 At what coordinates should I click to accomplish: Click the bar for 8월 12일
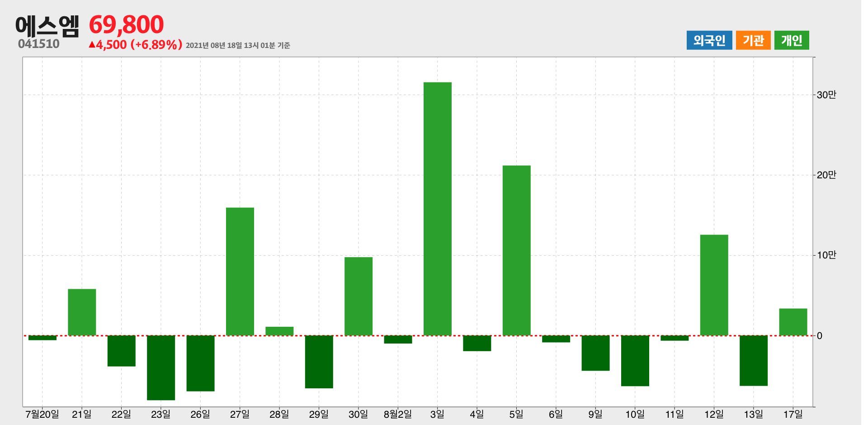pyautogui.click(x=714, y=285)
